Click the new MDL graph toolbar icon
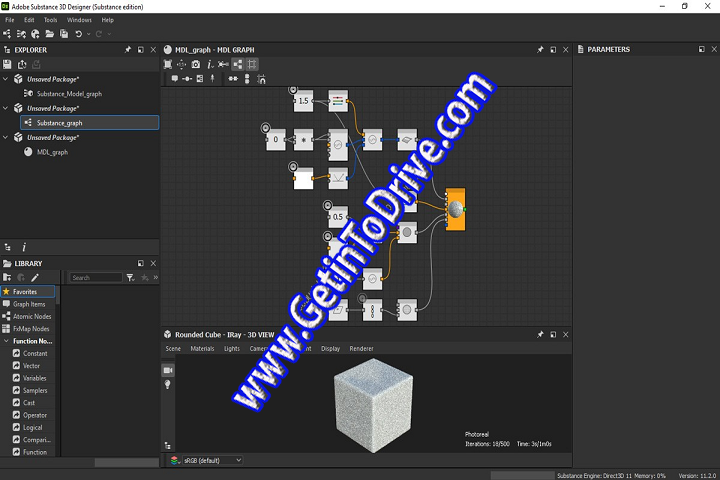This screenshot has height=480, width=720. click(35, 34)
